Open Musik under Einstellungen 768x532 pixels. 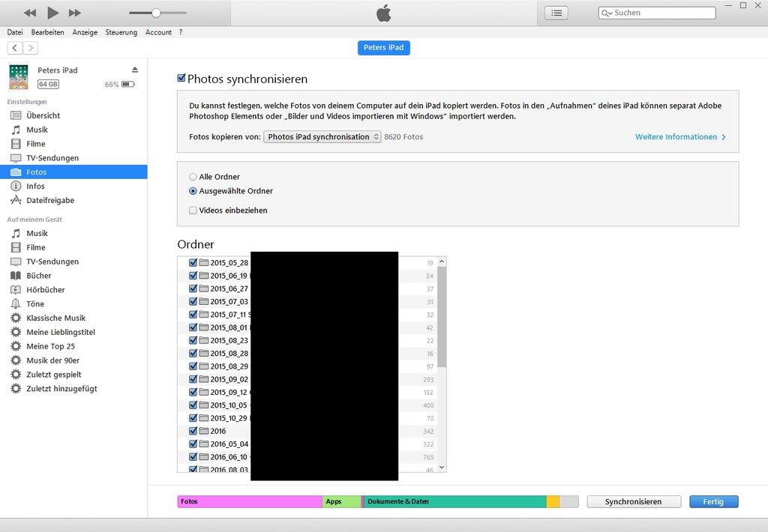[x=73, y=130]
